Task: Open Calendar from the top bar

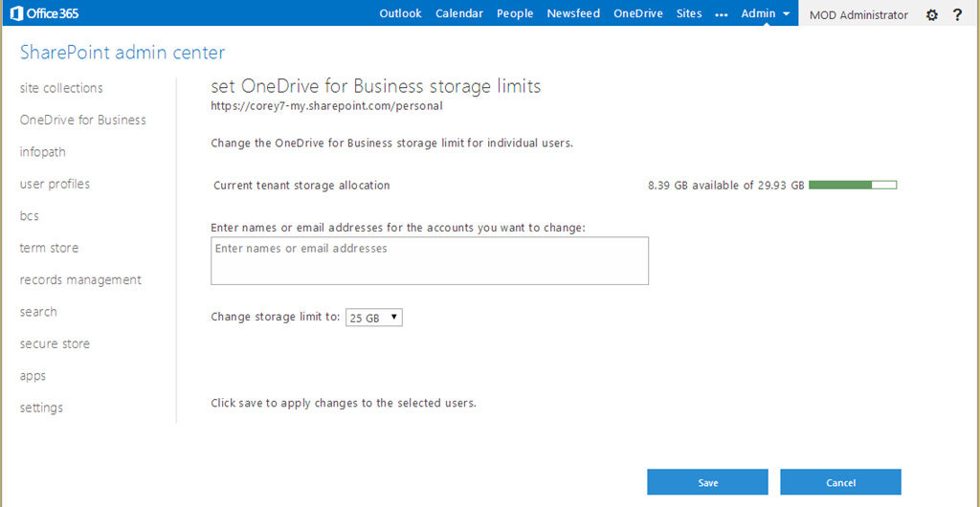Action: 459,13
